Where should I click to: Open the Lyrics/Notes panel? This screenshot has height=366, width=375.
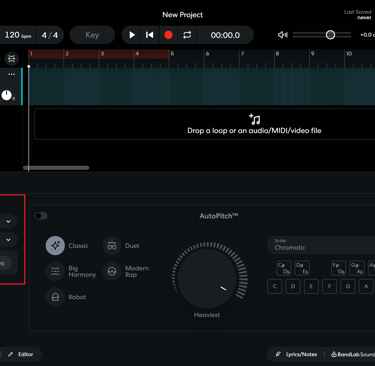point(296,354)
